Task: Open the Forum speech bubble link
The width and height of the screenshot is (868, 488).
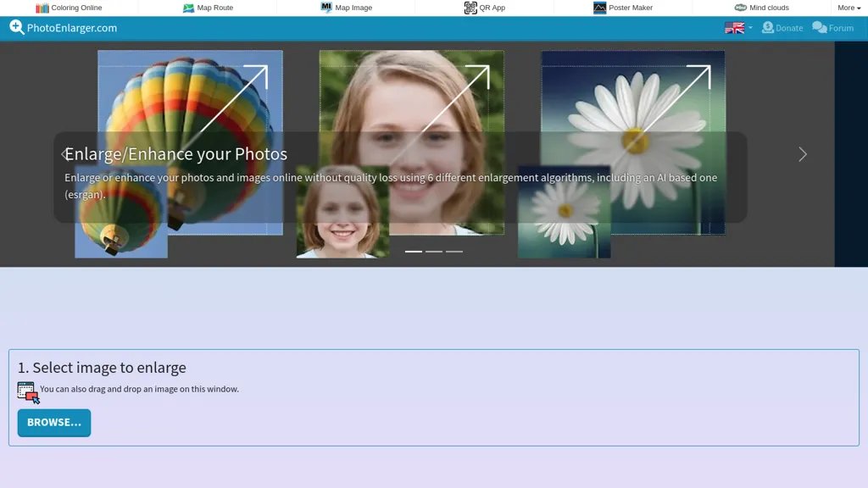Action: tap(819, 27)
